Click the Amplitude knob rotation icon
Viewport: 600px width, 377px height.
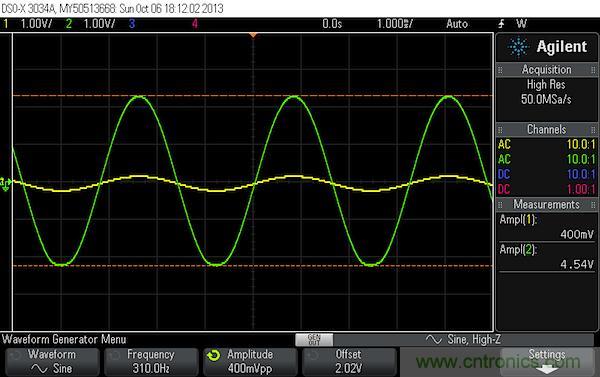click(214, 356)
